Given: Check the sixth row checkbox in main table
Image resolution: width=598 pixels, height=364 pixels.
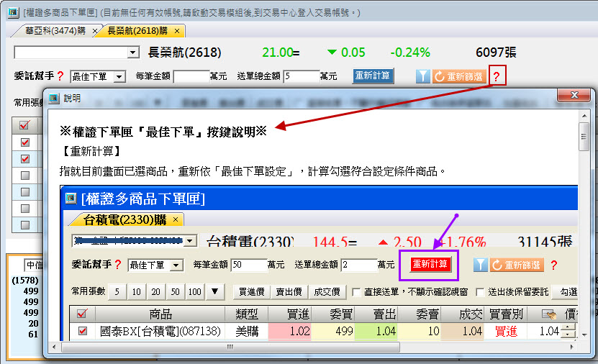Looking at the screenshot, I should pos(24,225).
